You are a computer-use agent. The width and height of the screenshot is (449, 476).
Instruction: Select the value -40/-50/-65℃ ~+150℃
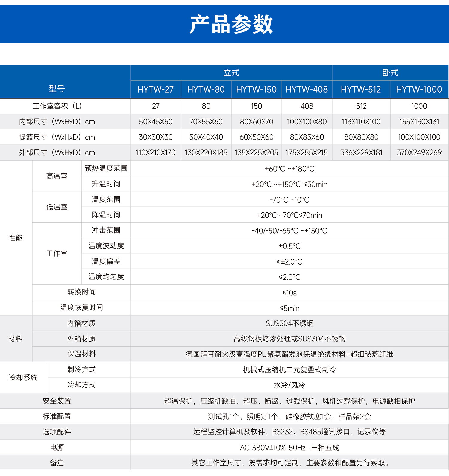[289, 231]
